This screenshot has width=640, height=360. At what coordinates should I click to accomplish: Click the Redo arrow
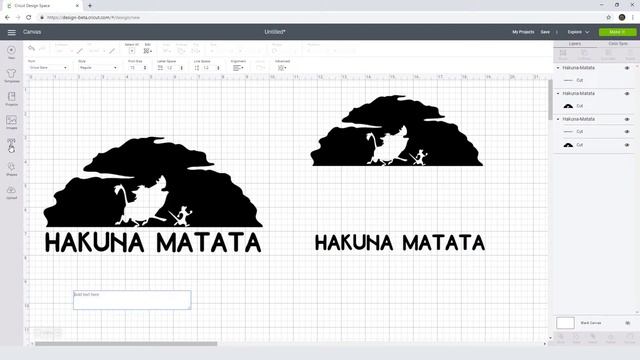(x=42, y=49)
